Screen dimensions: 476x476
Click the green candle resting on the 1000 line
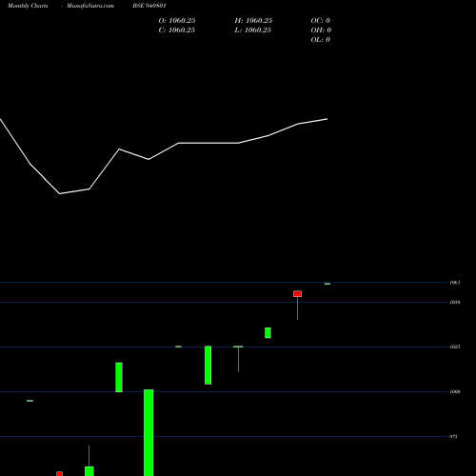click(119, 377)
